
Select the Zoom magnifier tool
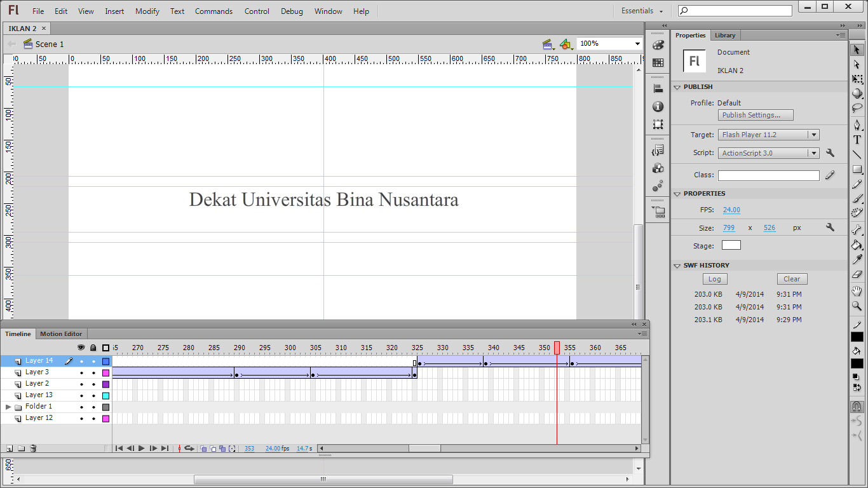pyautogui.click(x=857, y=306)
